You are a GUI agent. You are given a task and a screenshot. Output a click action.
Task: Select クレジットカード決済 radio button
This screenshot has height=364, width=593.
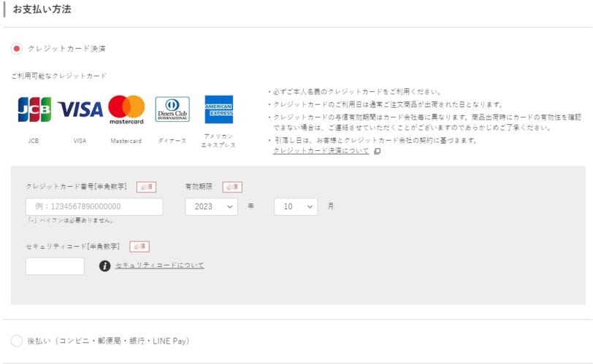pyautogui.click(x=17, y=49)
